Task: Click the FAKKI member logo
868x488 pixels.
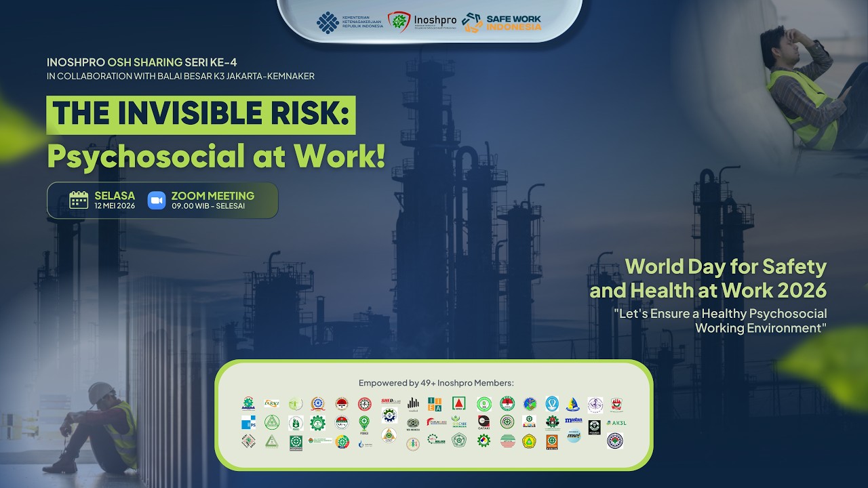Action: pos(272,403)
